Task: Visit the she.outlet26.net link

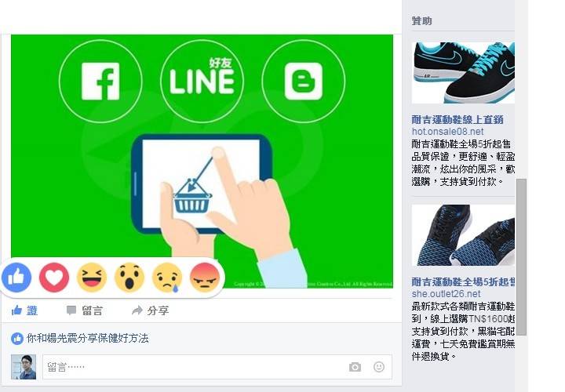Action: coord(446,294)
